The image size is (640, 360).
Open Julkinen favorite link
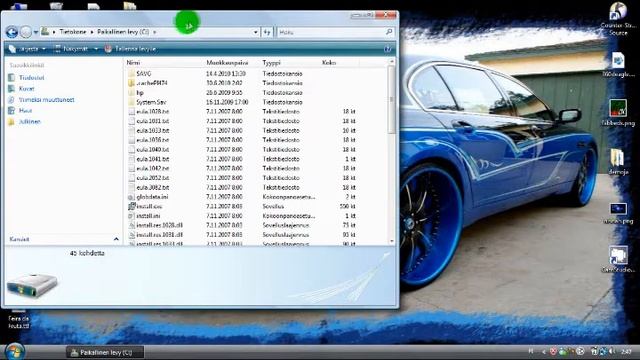pos(30,122)
